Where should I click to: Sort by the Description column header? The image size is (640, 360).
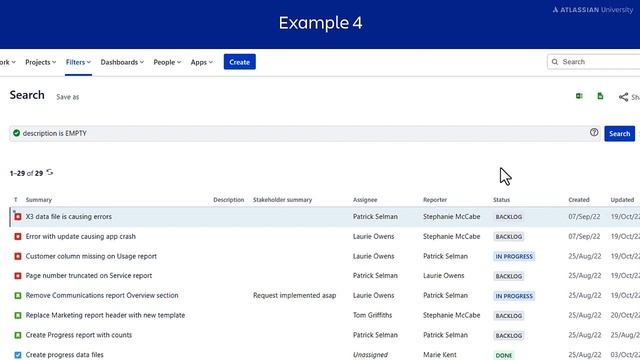click(229, 200)
